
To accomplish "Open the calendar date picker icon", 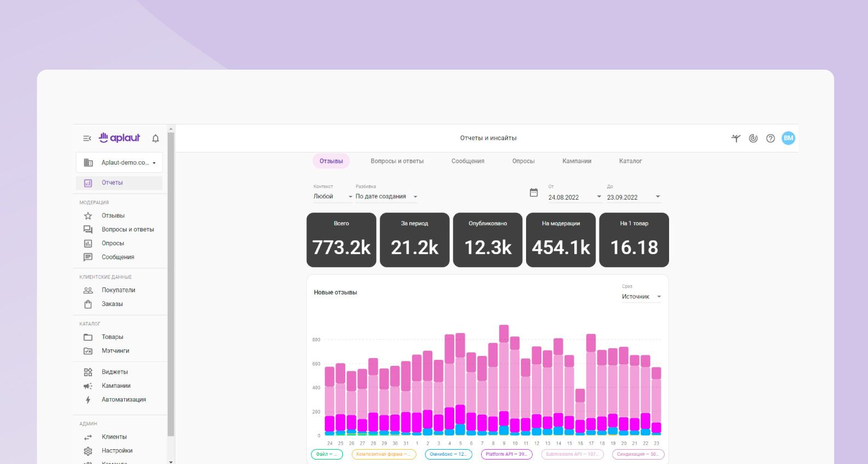I will click(x=534, y=193).
